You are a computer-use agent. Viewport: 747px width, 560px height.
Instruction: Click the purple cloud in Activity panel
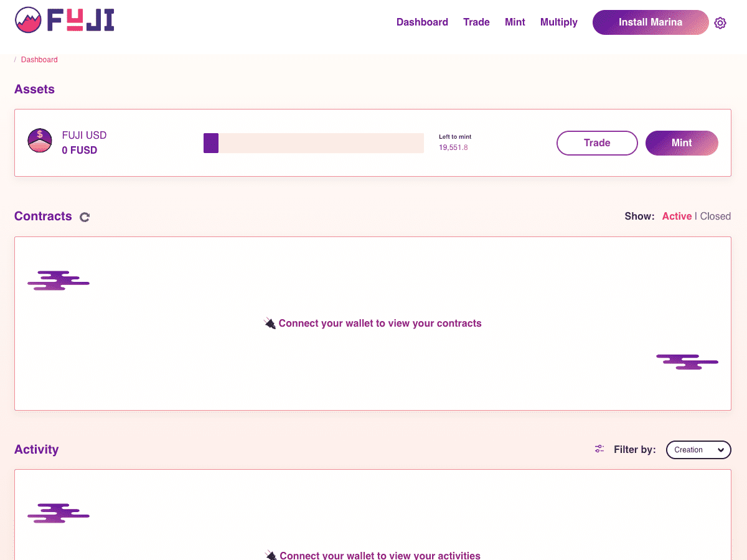[x=59, y=513]
